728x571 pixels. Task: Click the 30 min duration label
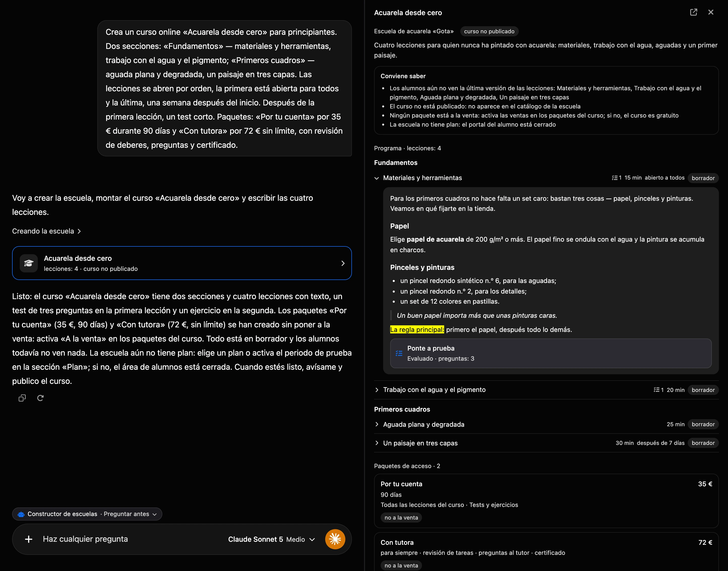624,443
